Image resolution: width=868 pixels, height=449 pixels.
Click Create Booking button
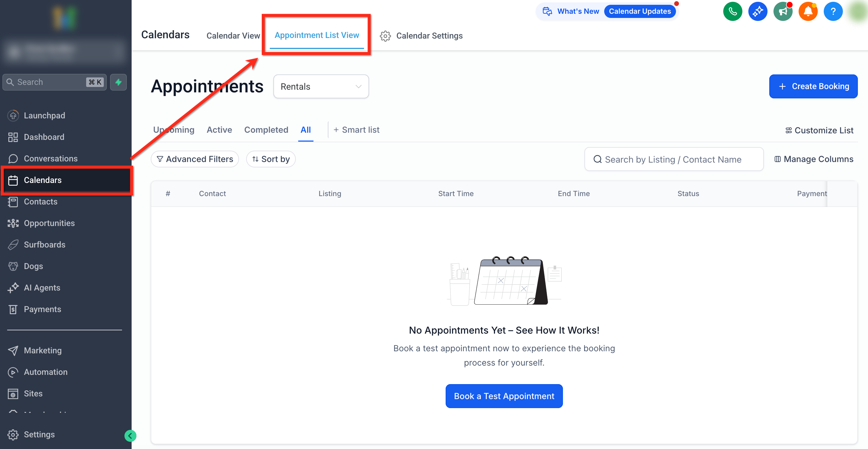tap(813, 86)
